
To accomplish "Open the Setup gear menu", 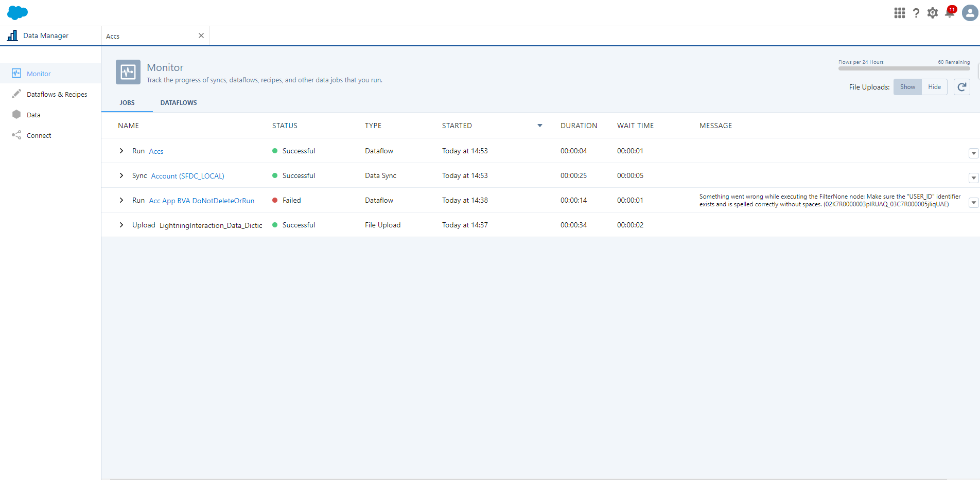I will [932, 13].
